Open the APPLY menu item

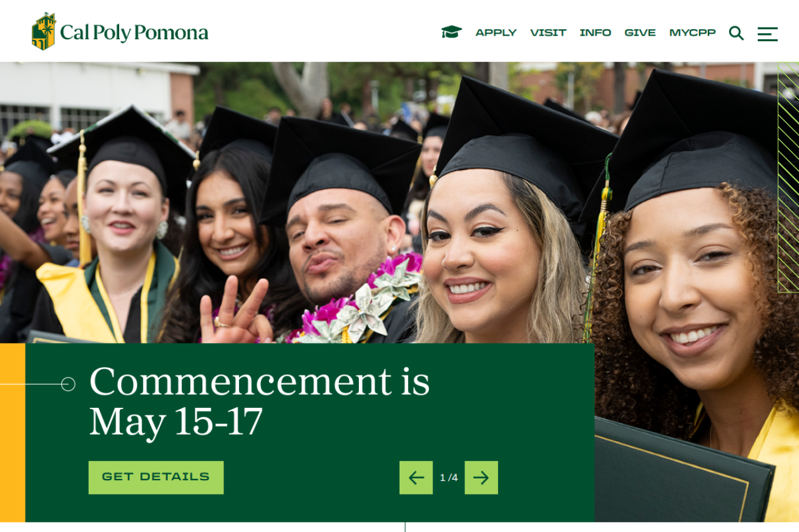(496, 33)
